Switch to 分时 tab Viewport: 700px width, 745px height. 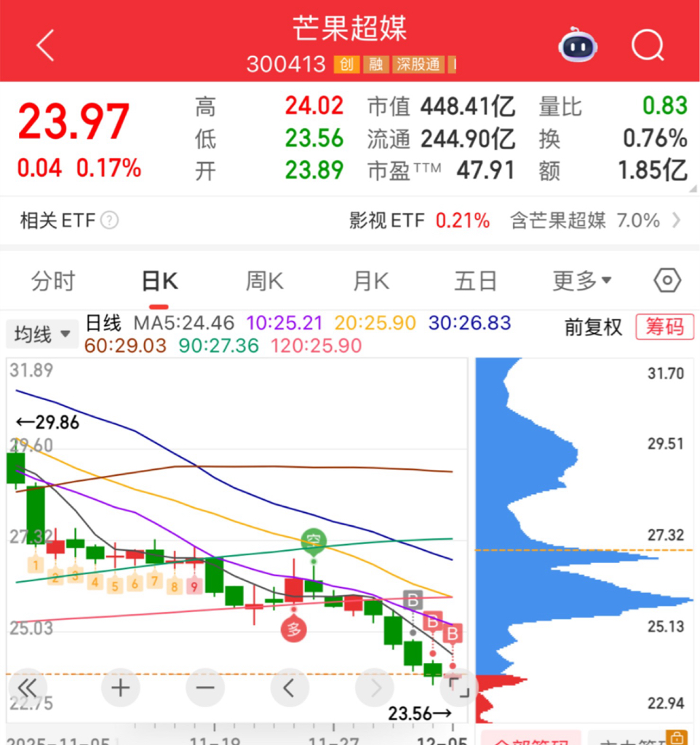point(53,281)
